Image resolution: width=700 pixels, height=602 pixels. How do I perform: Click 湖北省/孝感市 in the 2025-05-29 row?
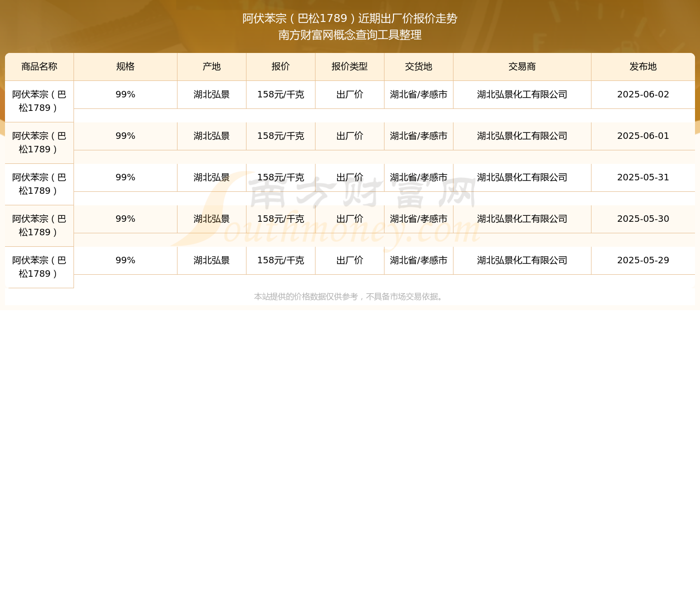coord(418,260)
